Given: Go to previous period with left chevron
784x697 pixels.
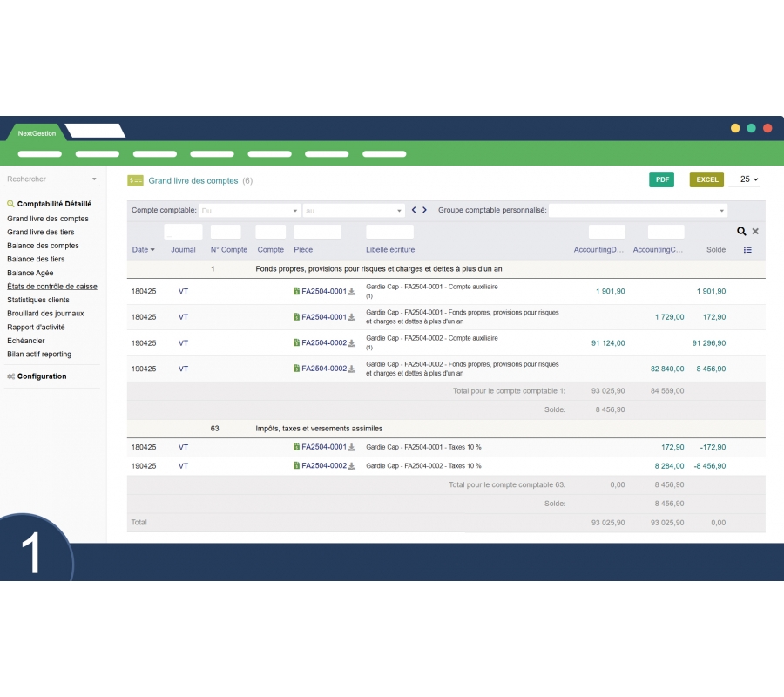Looking at the screenshot, I should point(414,210).
